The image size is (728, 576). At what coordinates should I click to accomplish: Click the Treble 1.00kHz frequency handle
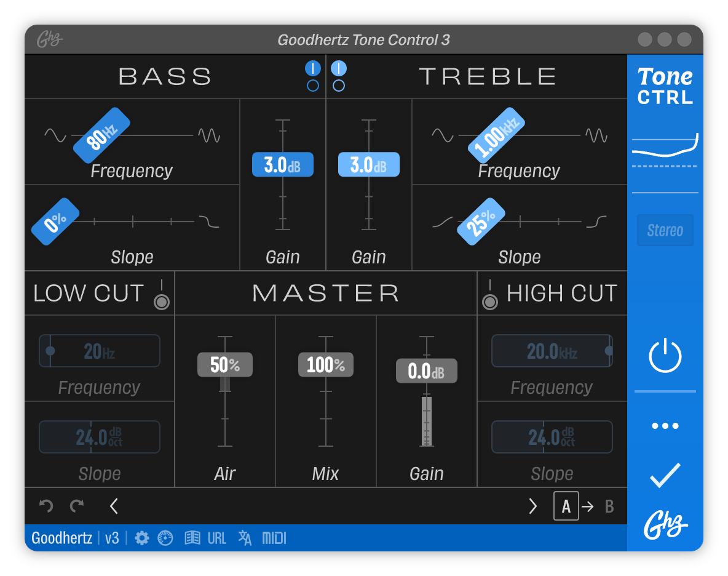coord(496,135)
